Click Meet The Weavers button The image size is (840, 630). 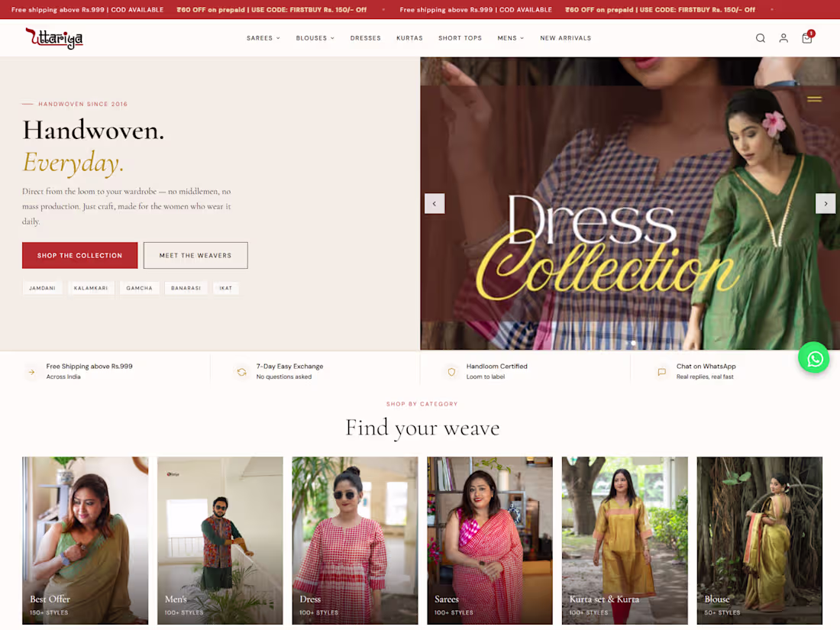[195, 256]
